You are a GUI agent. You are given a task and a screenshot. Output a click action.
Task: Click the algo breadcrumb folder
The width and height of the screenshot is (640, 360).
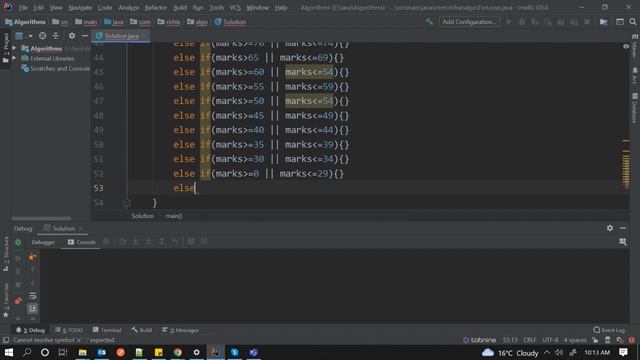tap(198, 22)
